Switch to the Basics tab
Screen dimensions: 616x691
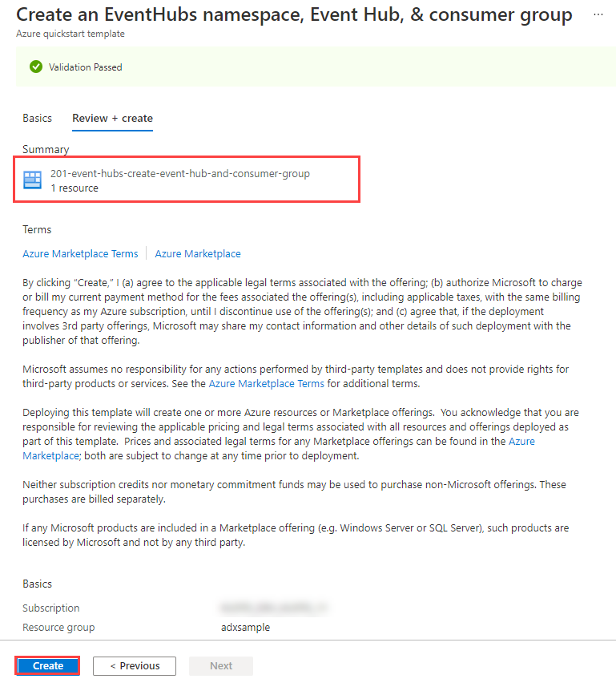pyautogui.click(x=37, y=118)
